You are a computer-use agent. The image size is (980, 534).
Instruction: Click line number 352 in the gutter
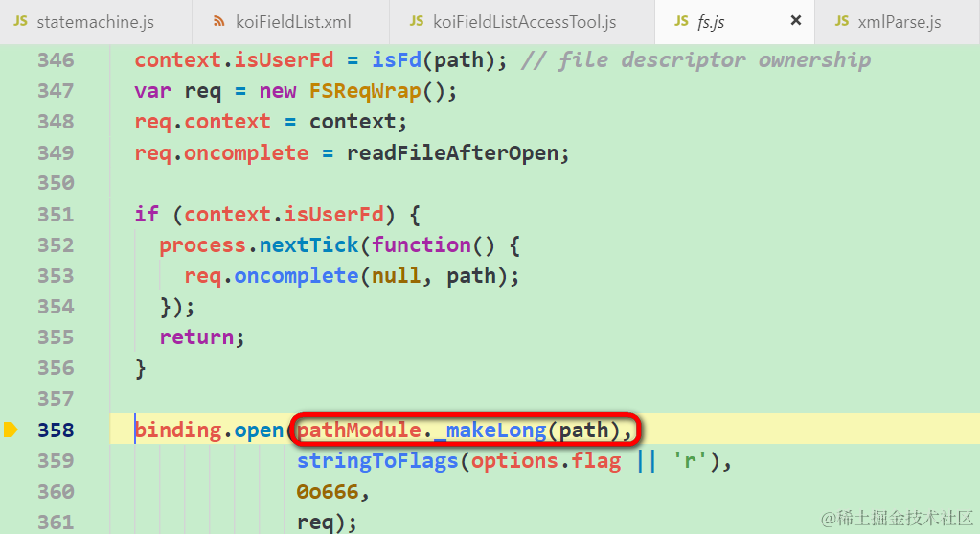tap(56, 244)
